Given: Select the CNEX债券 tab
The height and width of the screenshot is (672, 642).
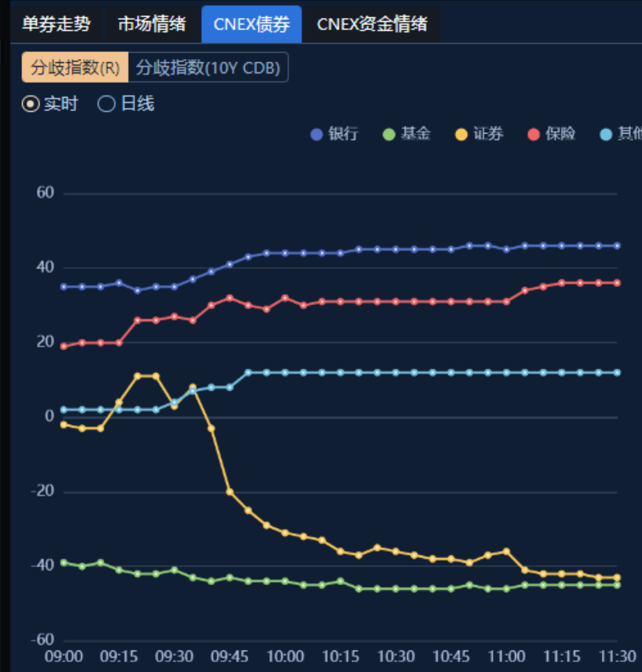Looking at the screenshot, I should [251, 23].
